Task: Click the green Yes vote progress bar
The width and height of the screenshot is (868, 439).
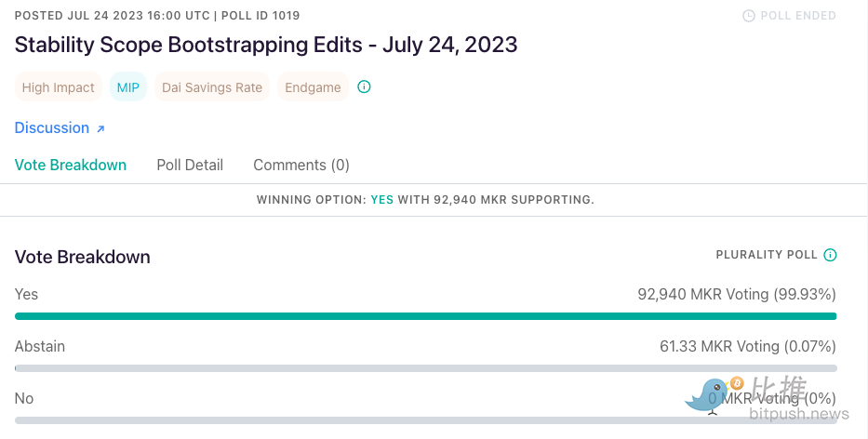Action: point(425,316)
